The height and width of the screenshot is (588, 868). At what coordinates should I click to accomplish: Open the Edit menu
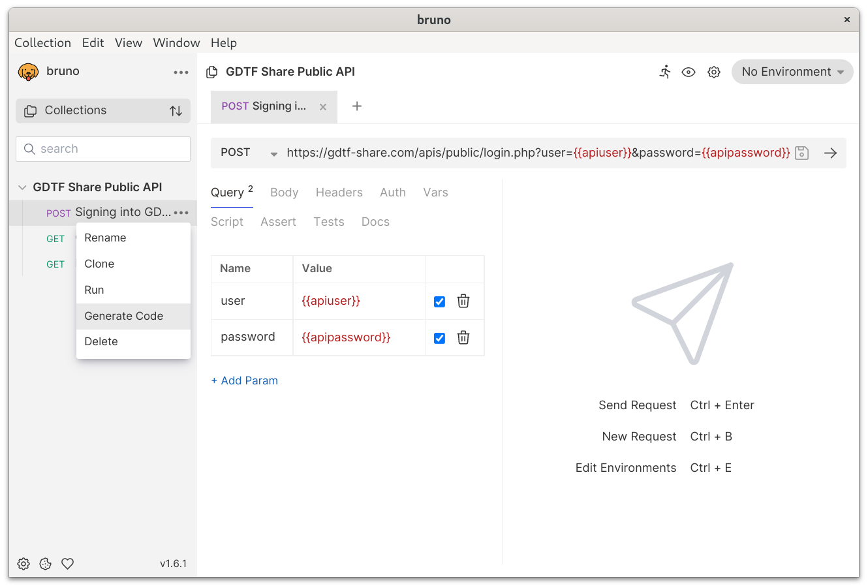point(93,43)
